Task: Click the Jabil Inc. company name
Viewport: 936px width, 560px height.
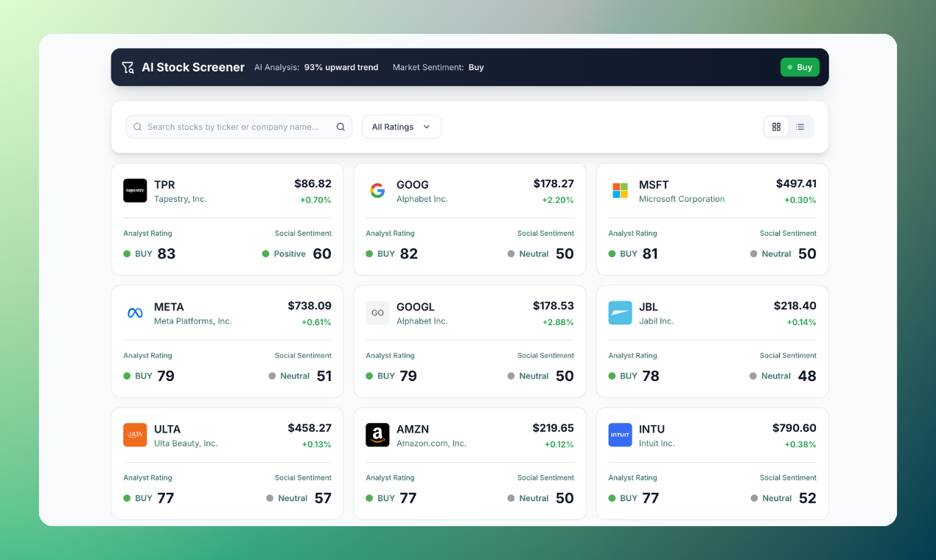Action: click(x=657, y=321)
